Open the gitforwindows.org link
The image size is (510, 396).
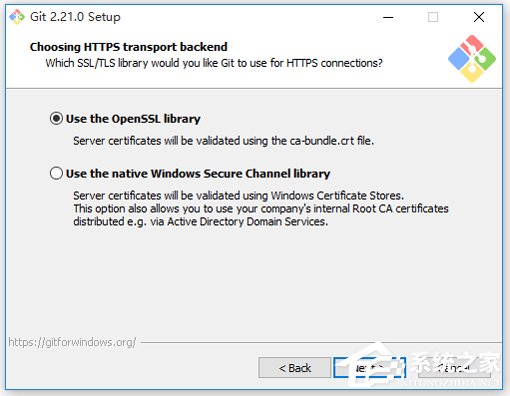coord(72,342)
